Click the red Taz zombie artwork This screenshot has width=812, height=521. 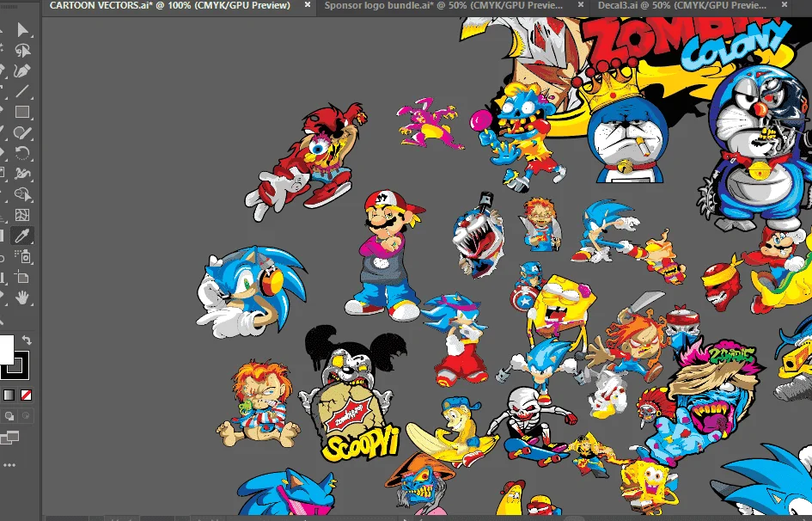(x=306, y=161)
